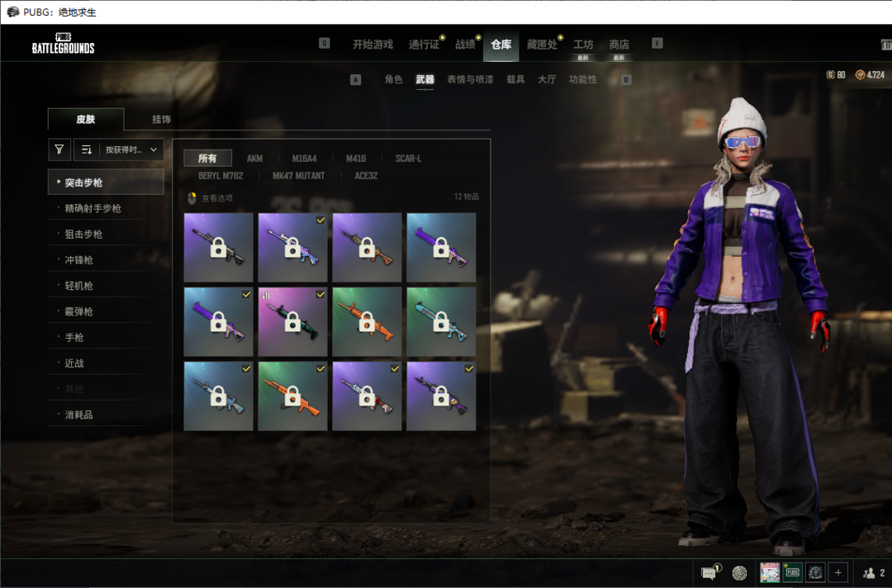Switch to the 表情与喷漆 sub-tab
The image size is (892, 588).
(x=471, y=79)
